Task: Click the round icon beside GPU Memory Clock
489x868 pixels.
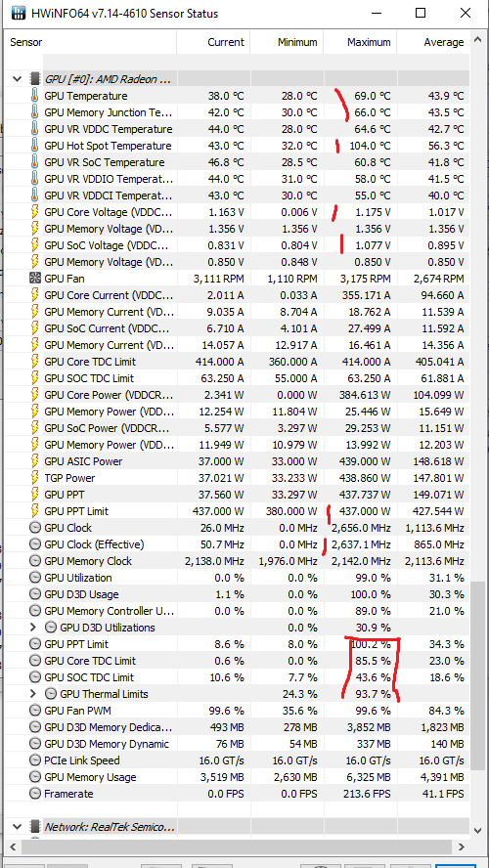Action: point(35,561)
